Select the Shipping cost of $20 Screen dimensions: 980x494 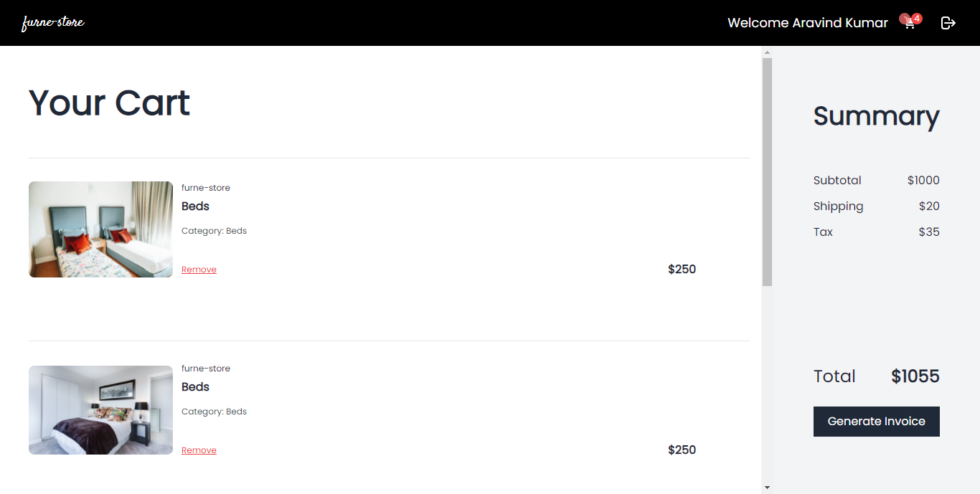pyautogui.click(x=929, y=206)
